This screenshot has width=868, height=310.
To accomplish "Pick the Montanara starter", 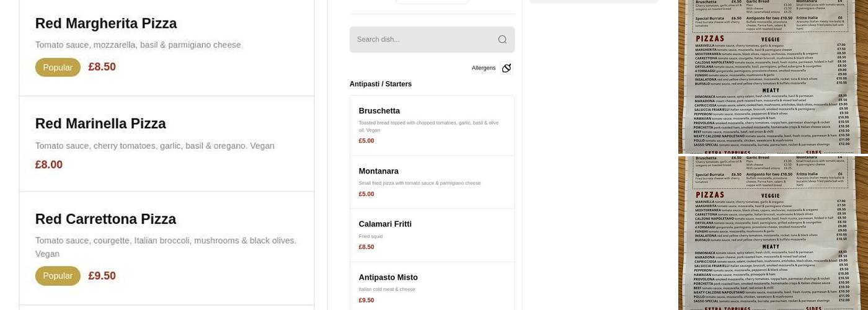I will [378, 171].
